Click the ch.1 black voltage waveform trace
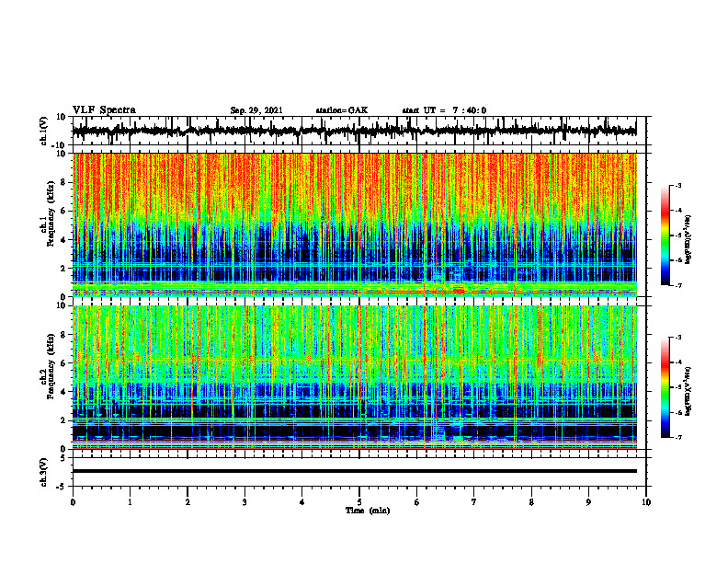The width and height of the screenshot is (728, 563). pyautogui.click(x=354, y=131)
